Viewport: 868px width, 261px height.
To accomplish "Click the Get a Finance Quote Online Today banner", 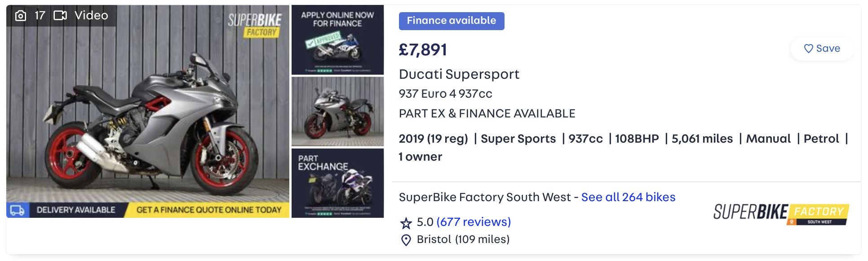I will pos(209,210).
